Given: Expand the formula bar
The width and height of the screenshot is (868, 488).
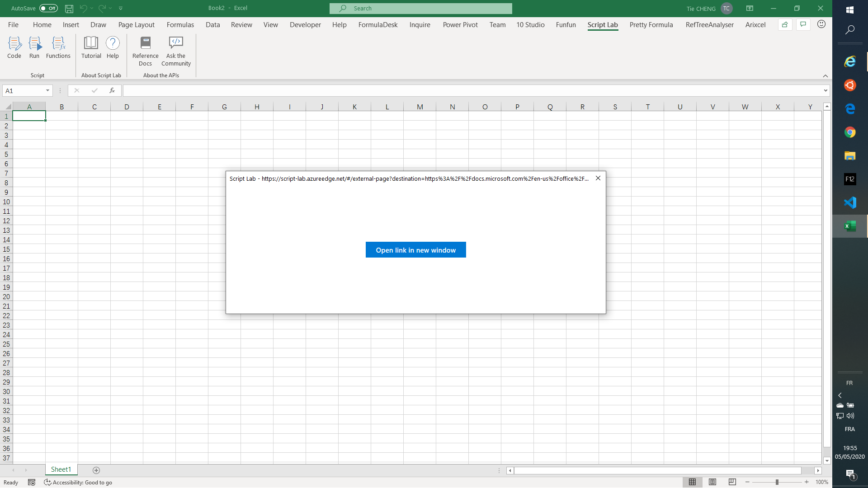Looking at the screenshot, I should coord(826,90).
